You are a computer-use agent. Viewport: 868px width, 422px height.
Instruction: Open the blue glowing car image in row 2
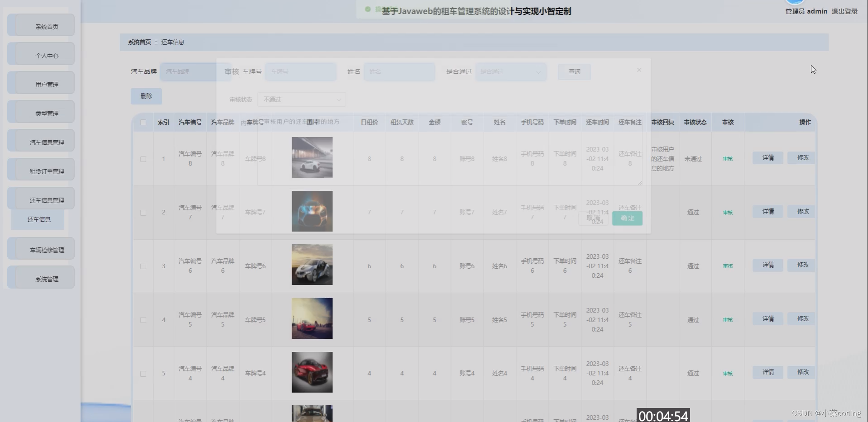312,211
